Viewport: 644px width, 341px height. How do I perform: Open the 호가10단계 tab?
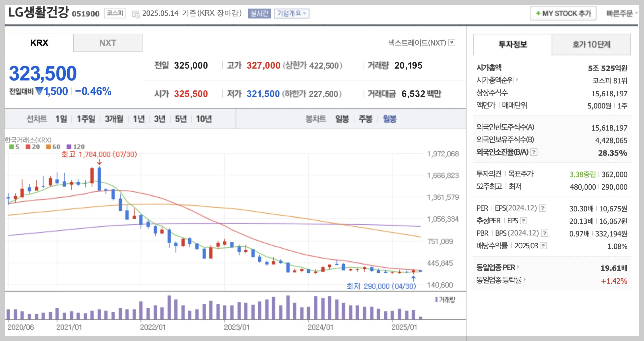591,44
